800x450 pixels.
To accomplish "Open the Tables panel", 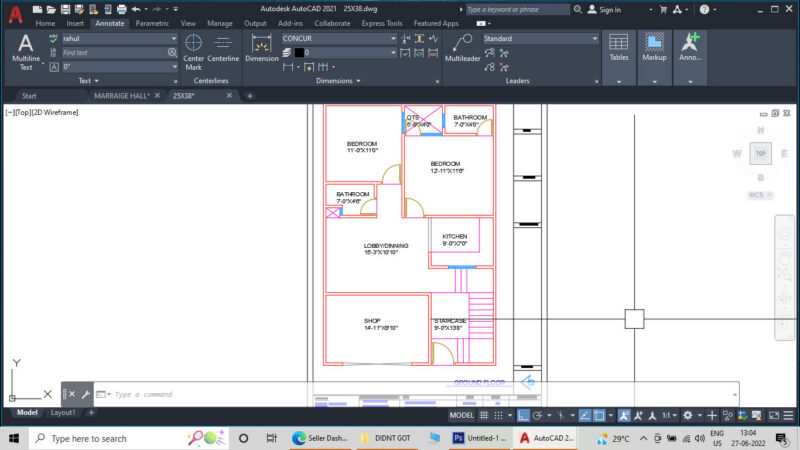I will tap(618, 57).
